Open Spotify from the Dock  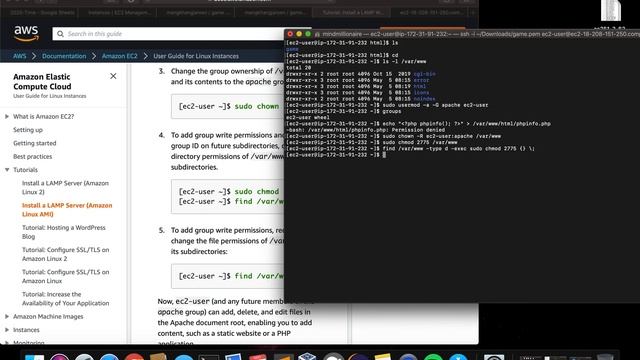tap(433, 358)
